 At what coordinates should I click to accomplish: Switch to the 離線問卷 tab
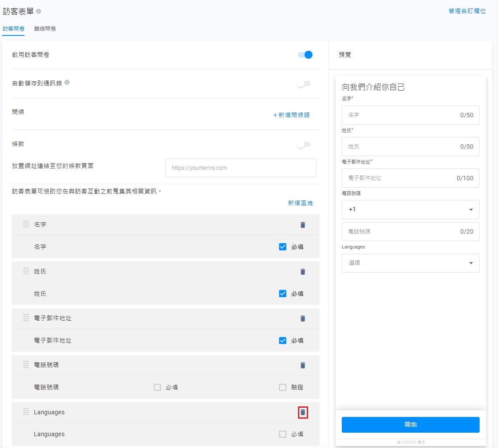point(45,29)
